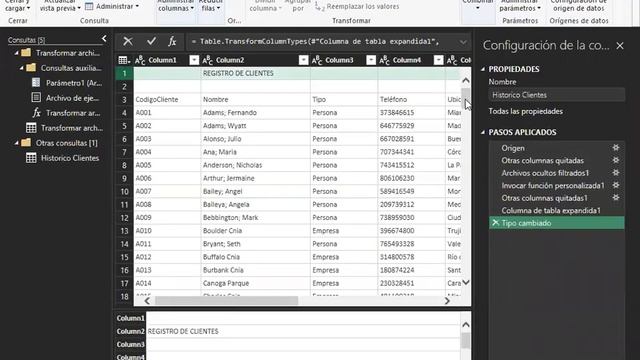This screenshot has width=640, height=360.
Task: Collapse the Otras consultas [1] group
Action: 16,143
